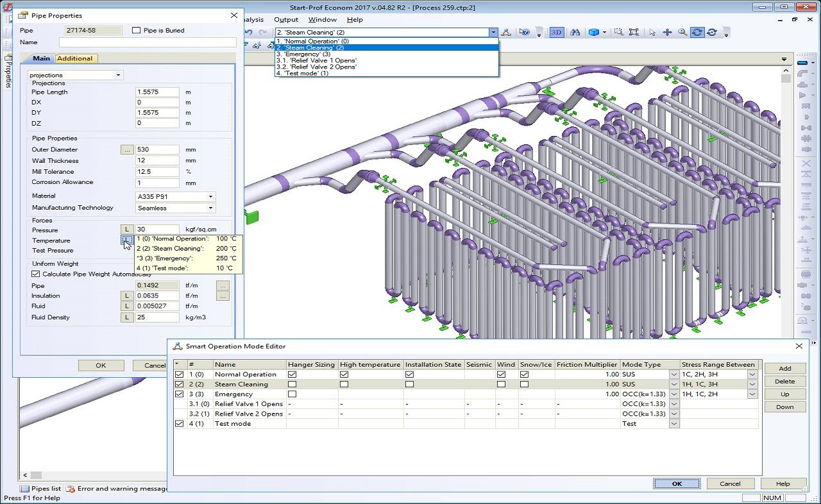
Task: Click OK in the Pipe Properties dialog
Action: pyautogui.click(x=101, y=365)
